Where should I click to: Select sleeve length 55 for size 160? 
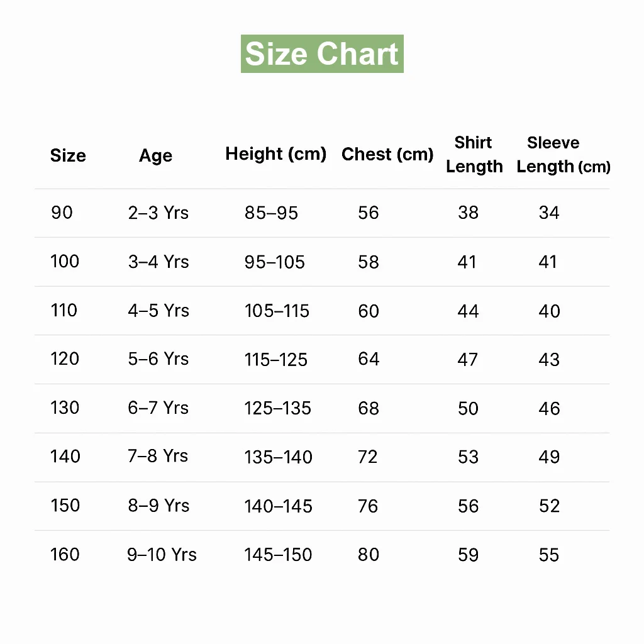(x=549, y=555)
